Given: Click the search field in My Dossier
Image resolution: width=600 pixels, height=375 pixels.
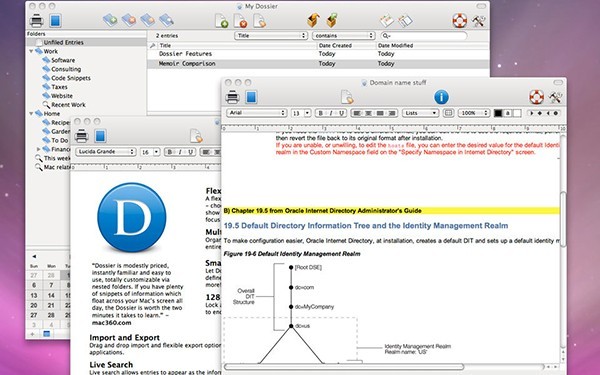Looking at the screenshot, I should [x=424, y=36].
